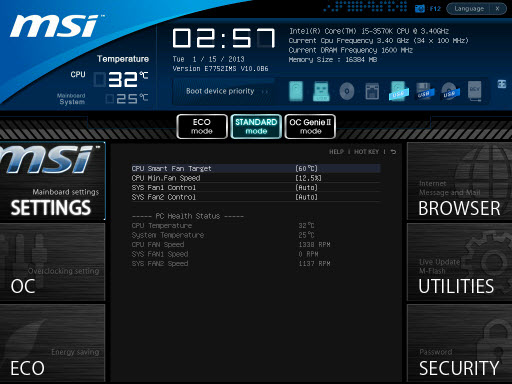Choose the optical disc boot device icon
The image size is (512, 384).
(347, 91)
